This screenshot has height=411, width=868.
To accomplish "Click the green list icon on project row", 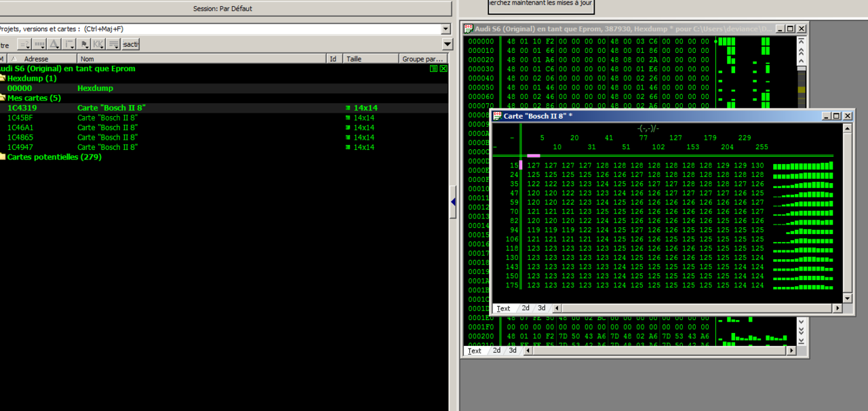I will point(434,68).
